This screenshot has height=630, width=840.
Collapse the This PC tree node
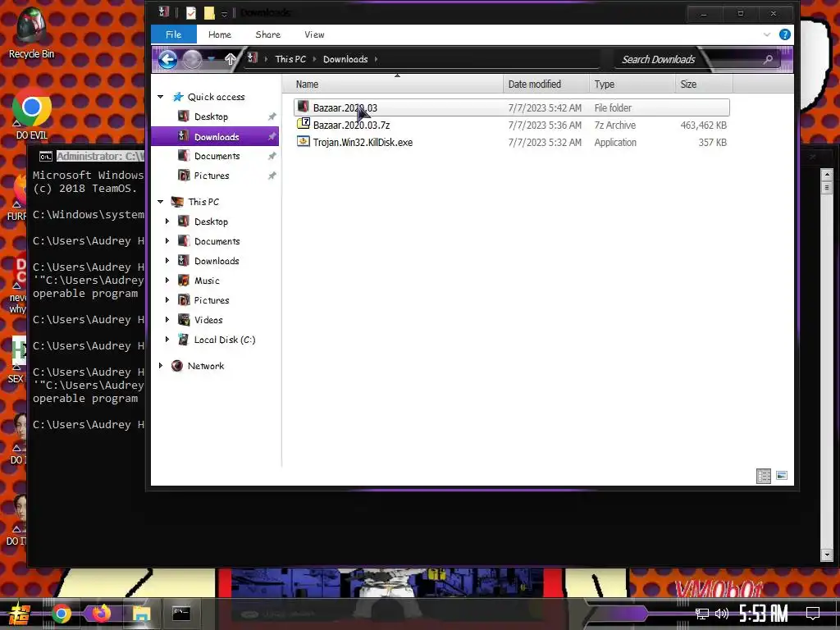tap(160, 202)
